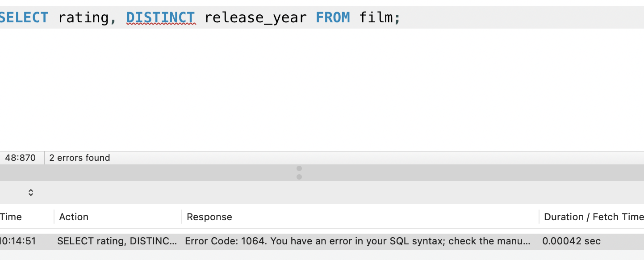This screenshot has width=644, height=260.
Task: Click the 0.00042 sec duration cell
Action: (x=571, y=241)
